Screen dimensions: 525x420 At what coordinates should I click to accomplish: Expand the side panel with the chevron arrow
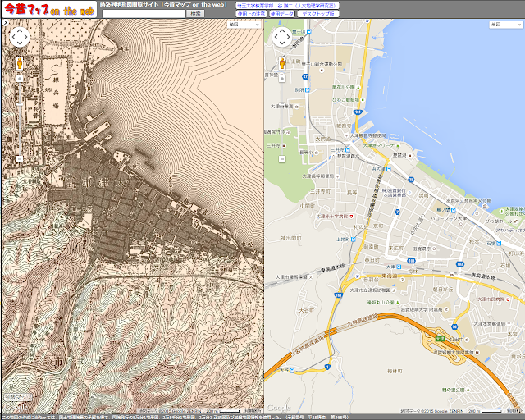click(x=6, y=23)
